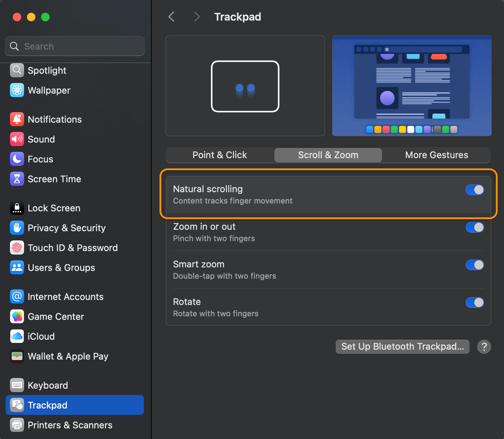Open iCloud settings

pyautogui.click(x=17, y=336)
